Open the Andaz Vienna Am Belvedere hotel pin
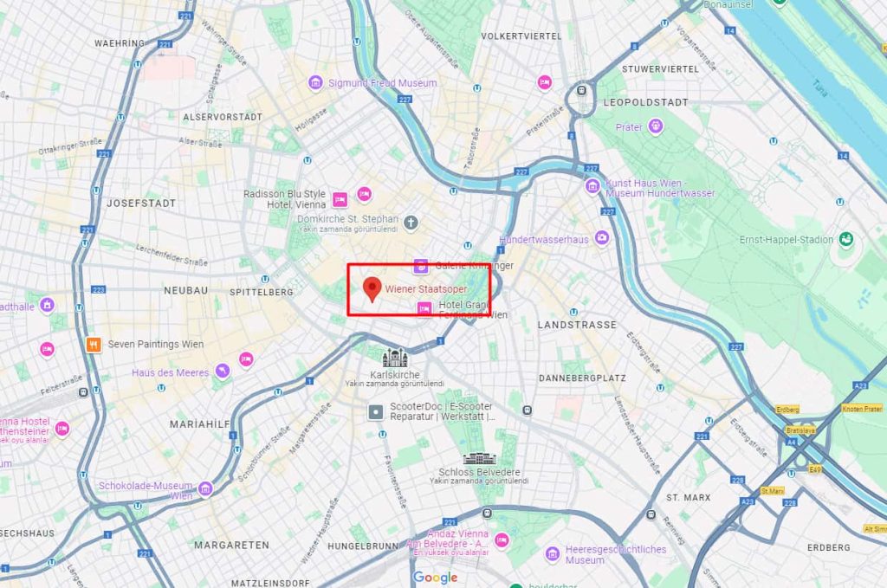The height and width of the screenshot is (588, 887). pyautogui.click(x=502, y=540)
